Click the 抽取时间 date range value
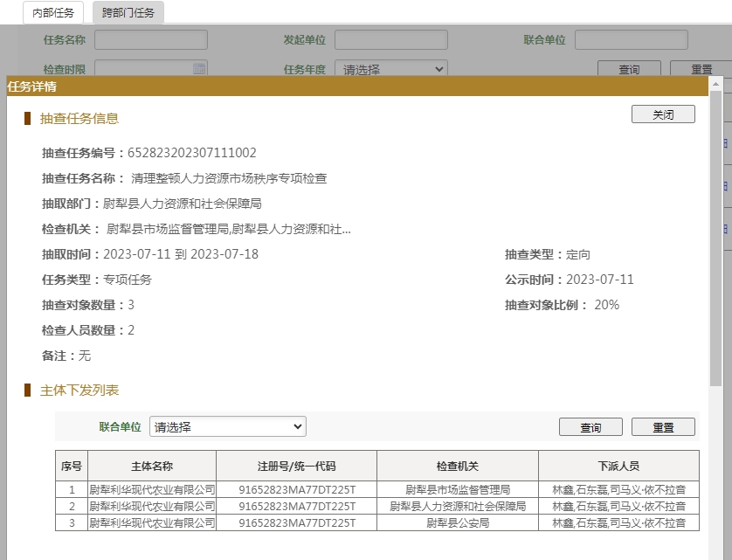Viewport: 732px width, 560px height. [181, 254]
